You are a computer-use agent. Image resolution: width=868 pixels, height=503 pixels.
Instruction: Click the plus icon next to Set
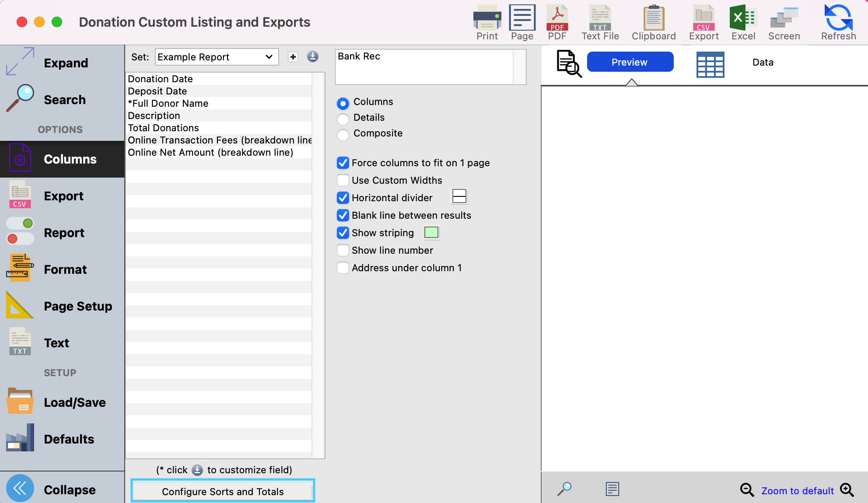[293, 57]
